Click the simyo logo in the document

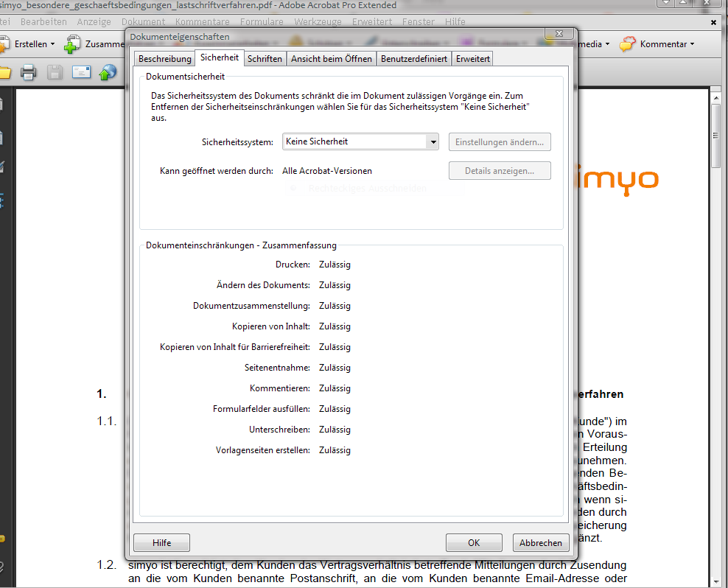(x=618, y=181)
